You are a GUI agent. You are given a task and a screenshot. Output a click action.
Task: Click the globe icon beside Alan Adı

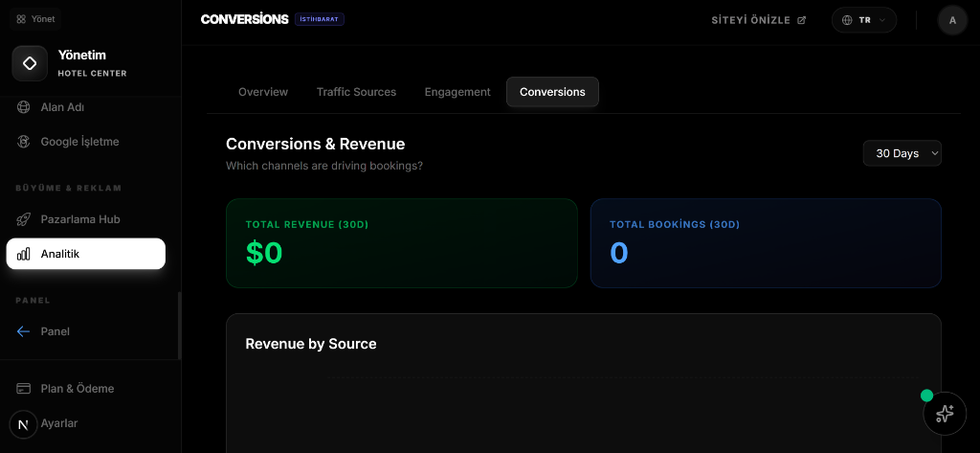click(24, 107)
